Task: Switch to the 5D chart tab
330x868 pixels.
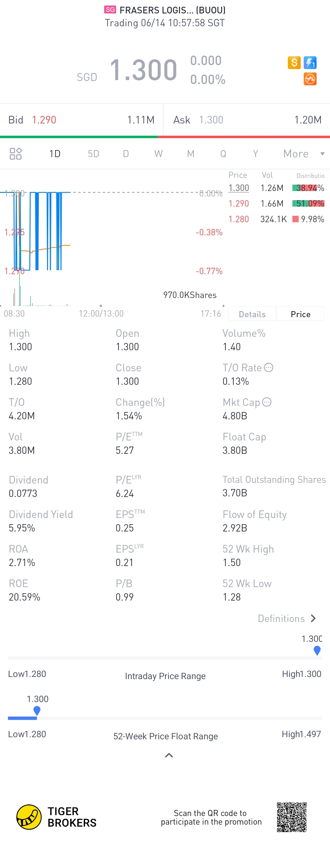Action: [x=93, y=154]
